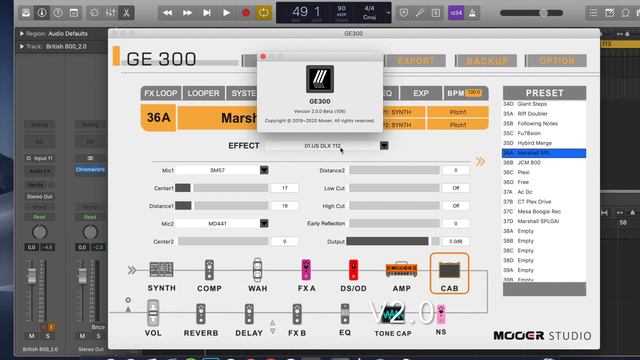Image resolution: width=640 pixels, height=360 pixels.
Task: Adjust the Output level slider
Action: [393, 241]
